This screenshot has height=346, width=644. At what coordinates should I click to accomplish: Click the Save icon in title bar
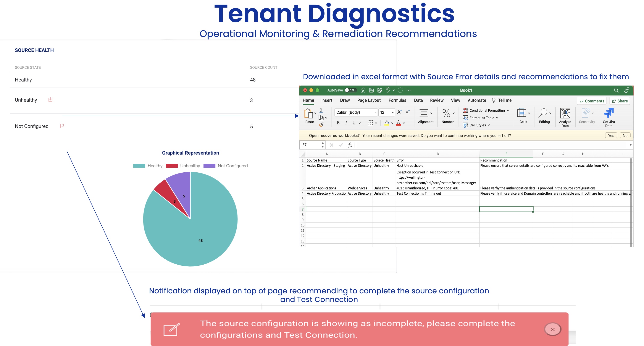(x=371, y=90)
